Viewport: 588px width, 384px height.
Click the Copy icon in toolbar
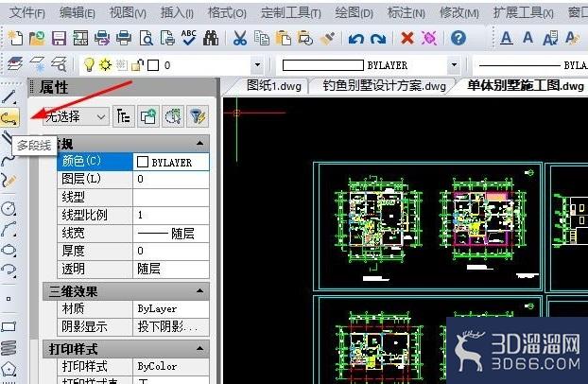262,38
